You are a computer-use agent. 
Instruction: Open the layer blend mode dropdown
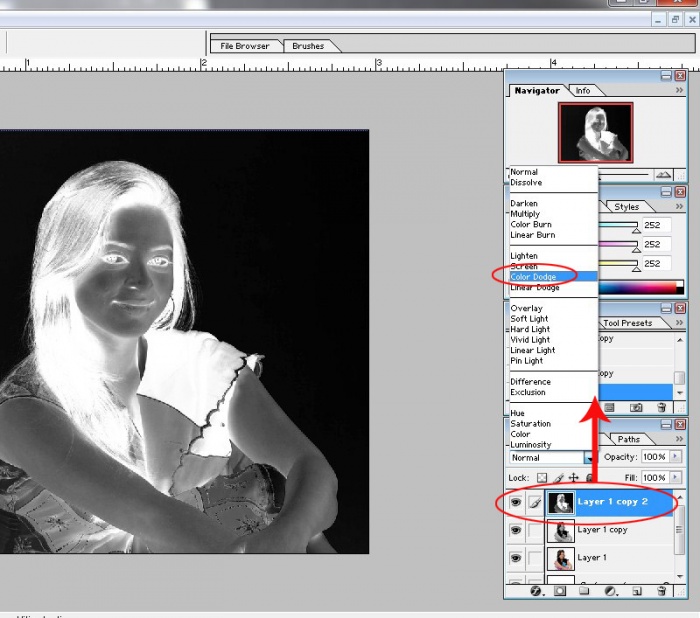coord(590,458)
